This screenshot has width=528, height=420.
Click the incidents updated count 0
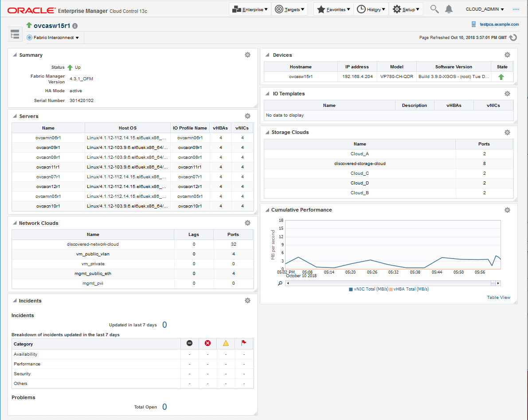point(164,325)
